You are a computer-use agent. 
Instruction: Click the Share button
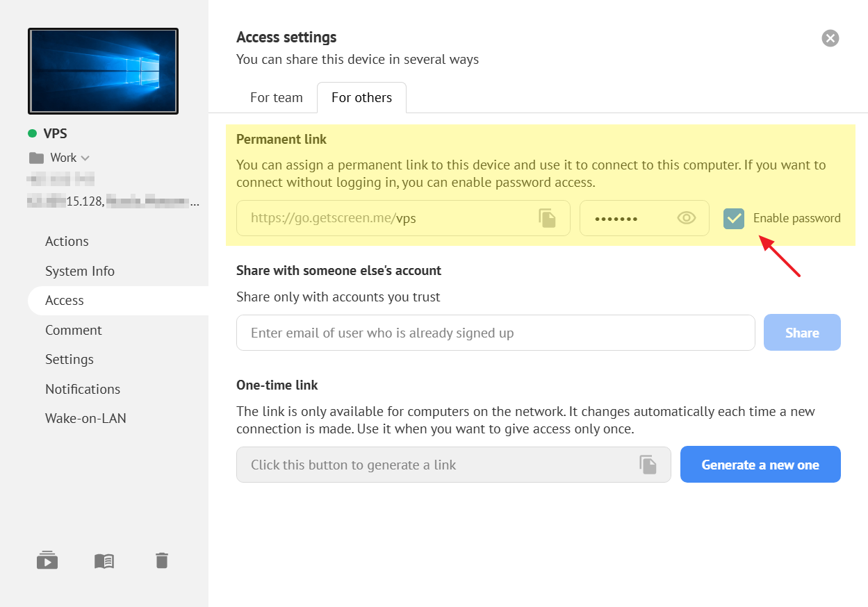801,333
